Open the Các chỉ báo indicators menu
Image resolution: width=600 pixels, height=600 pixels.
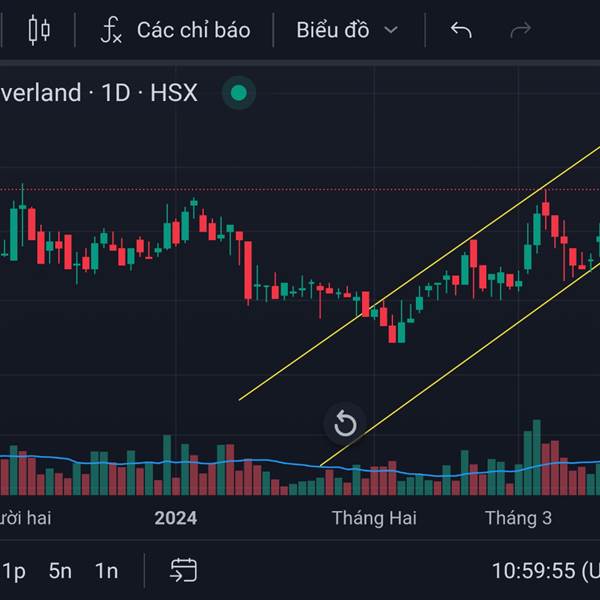click(192, 30)
